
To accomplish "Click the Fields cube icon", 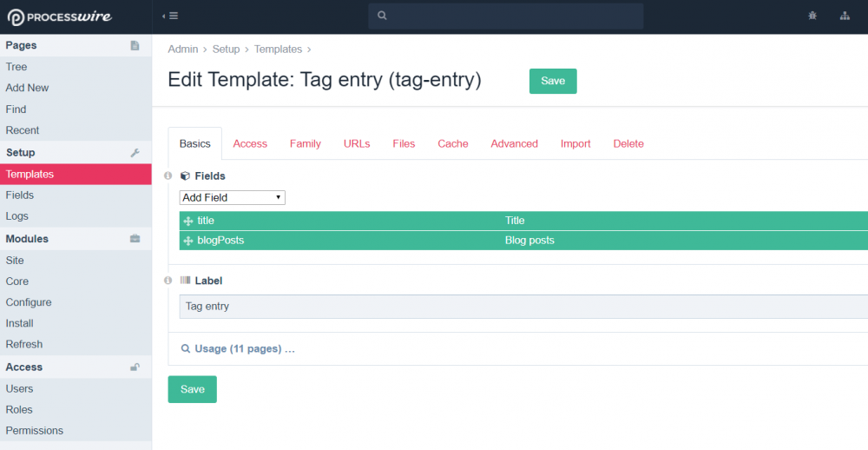I will 186,175.
